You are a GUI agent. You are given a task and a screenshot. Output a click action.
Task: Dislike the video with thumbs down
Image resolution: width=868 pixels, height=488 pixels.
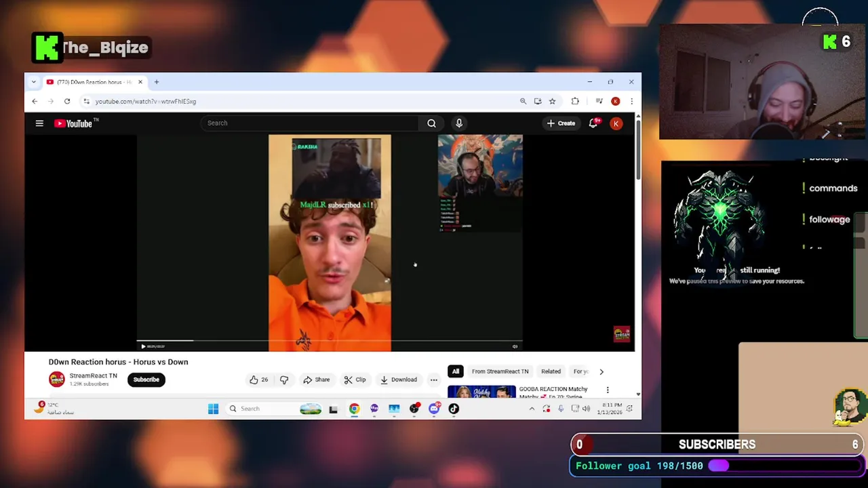point(284,380)
